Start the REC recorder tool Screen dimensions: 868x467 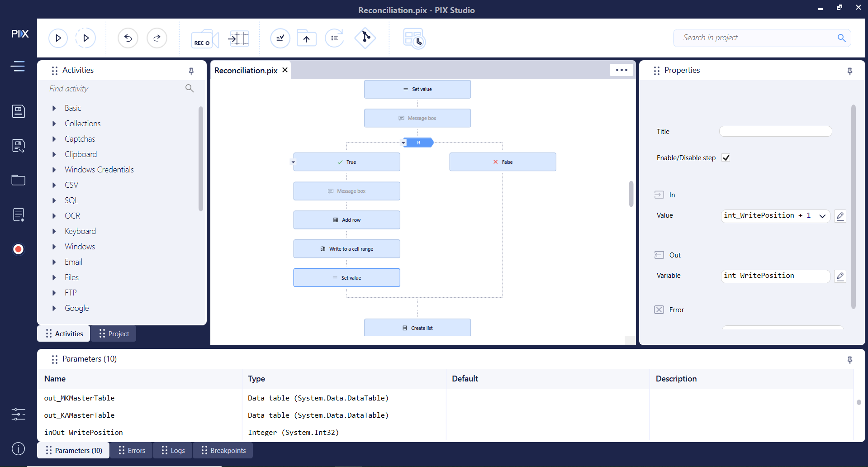click(x=204, y=39)
